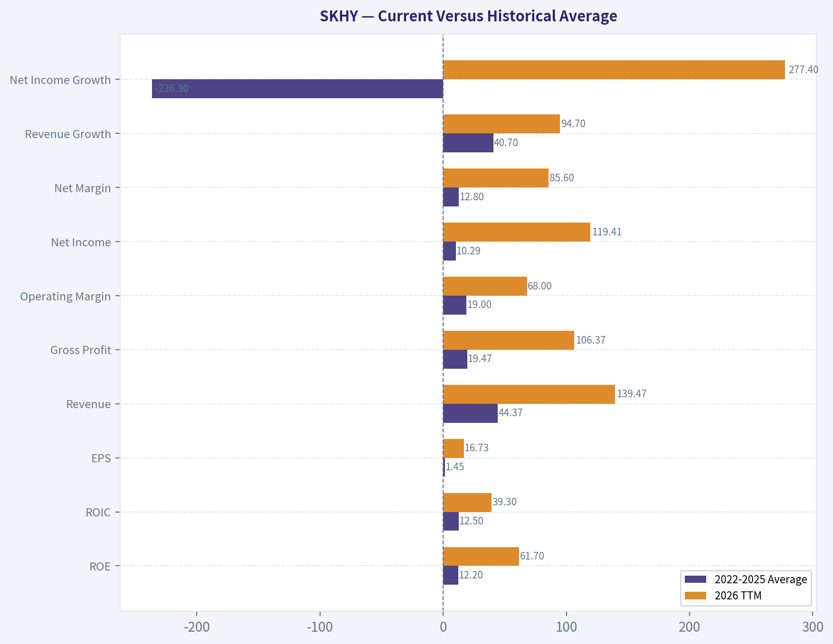Click the purple legend swatch for 2022-2025 Average
This screenshot has width=833, height=644.
click(x=696, y=579)
